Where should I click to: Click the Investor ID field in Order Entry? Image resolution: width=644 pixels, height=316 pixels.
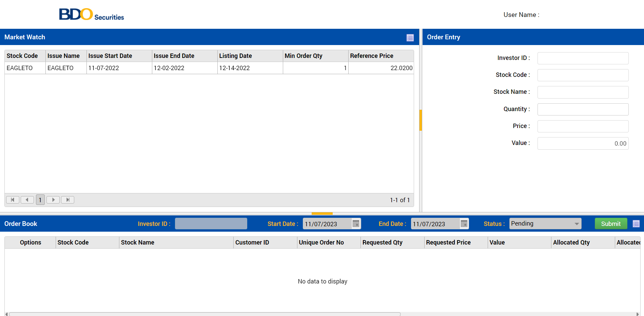[x=583, y=58]
